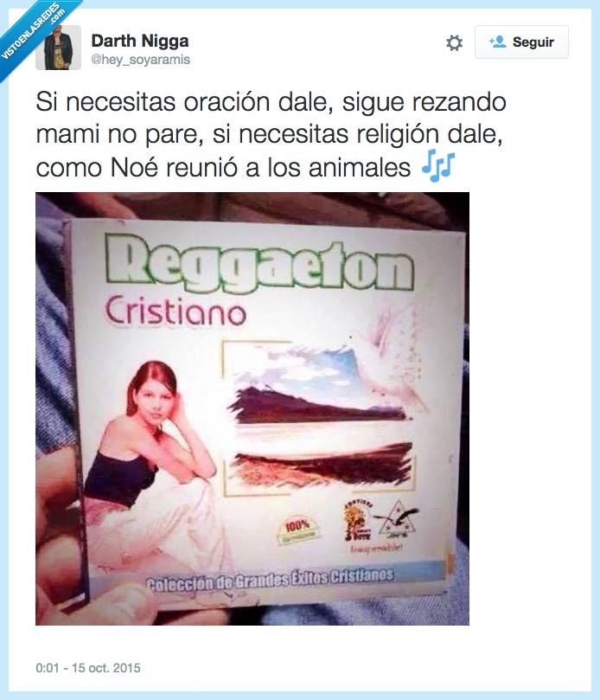Click the add-person icon inside Seguir
The width and height of the screenshot is (600, 700).
pos(497,42)
